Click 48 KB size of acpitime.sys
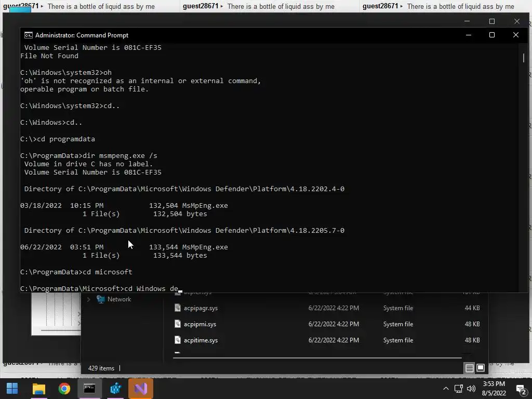532x399 pixels. point(472,340)
